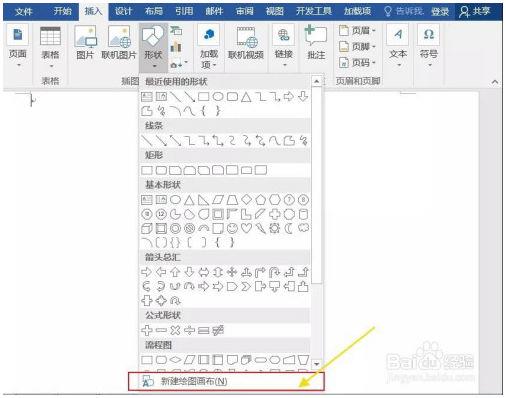Click the shapes gallery scroll-down arrow

[x=316, y=363]
